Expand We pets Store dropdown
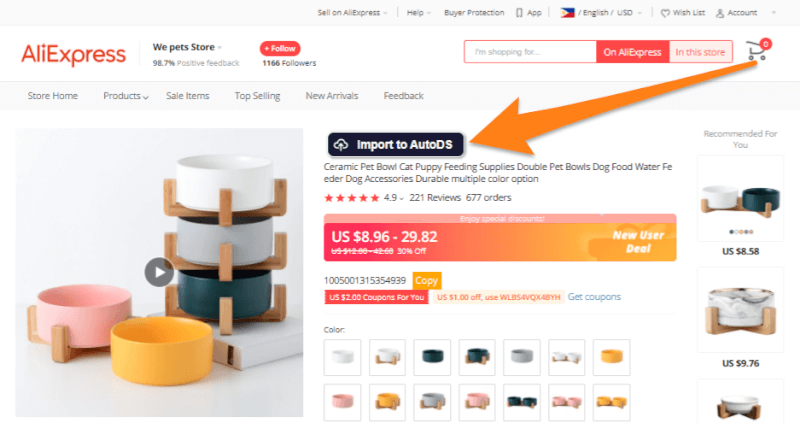This screenshot has height=423, width=800. coord(187,47)
